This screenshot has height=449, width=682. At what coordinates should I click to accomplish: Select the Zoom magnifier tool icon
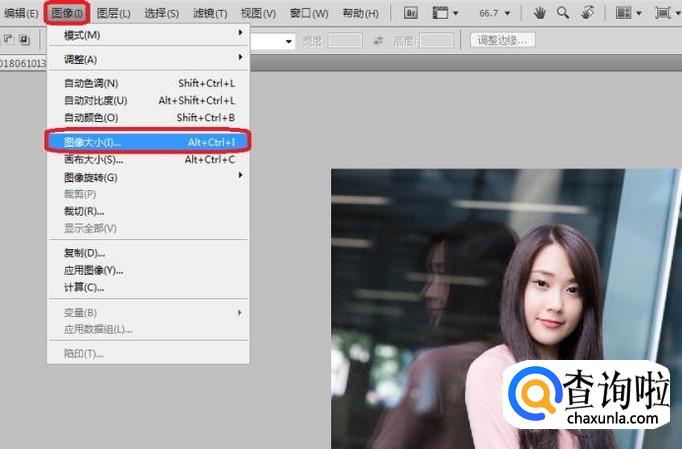click(x=563, y=13)
